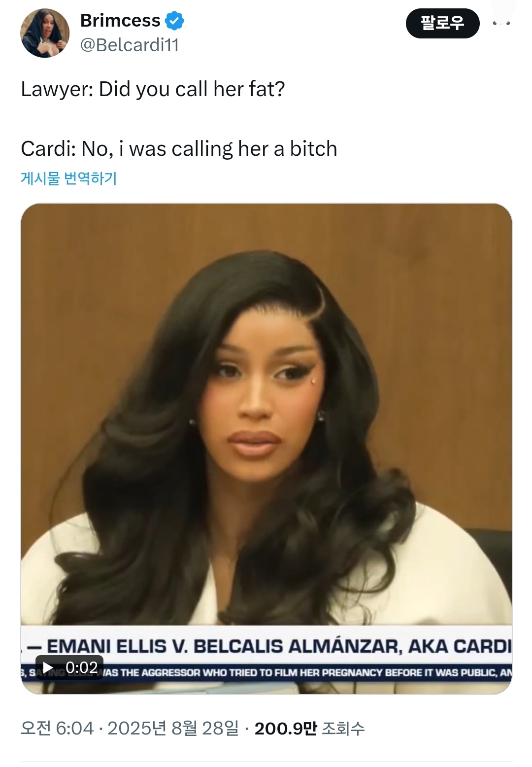Open the three-dot more options menu
The height and width of the screenshot is (767, 532).
501,23
